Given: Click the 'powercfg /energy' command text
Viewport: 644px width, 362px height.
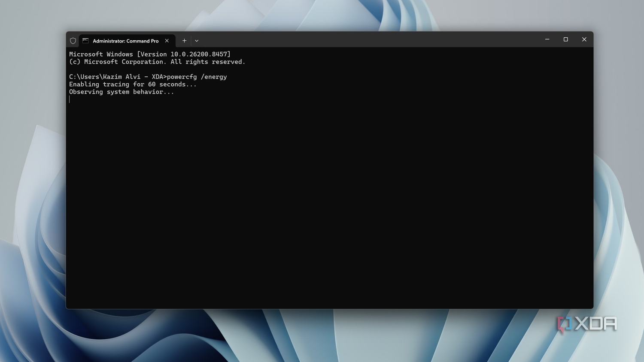Looking at the screenshot, I should (197, 77).
